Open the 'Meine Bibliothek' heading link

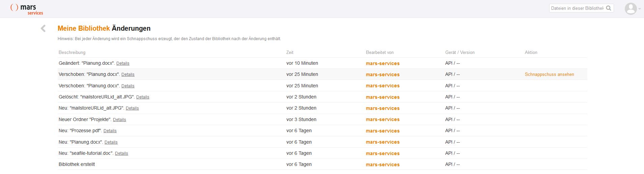84,28
